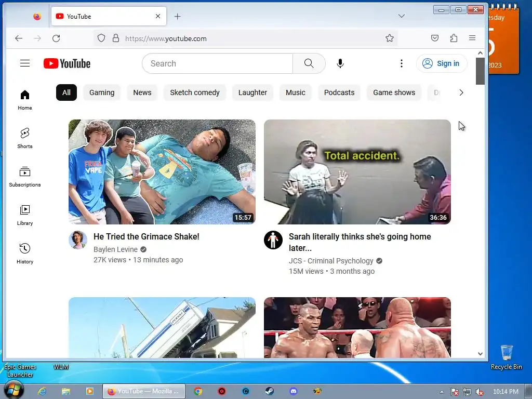
Task: Click title He Tried the Grimace Shake!
Action: pos(146,236)
